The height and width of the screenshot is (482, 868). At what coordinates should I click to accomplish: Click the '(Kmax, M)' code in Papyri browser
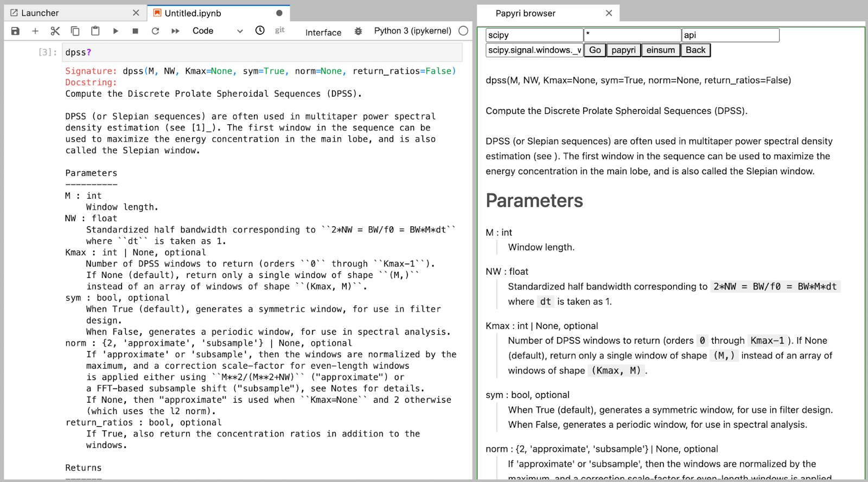pos(616,371)
